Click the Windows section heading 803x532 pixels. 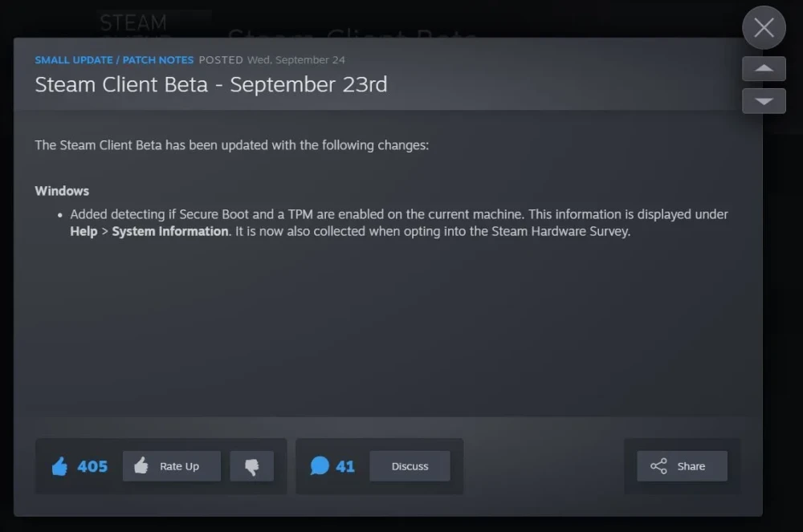point(62,191)
